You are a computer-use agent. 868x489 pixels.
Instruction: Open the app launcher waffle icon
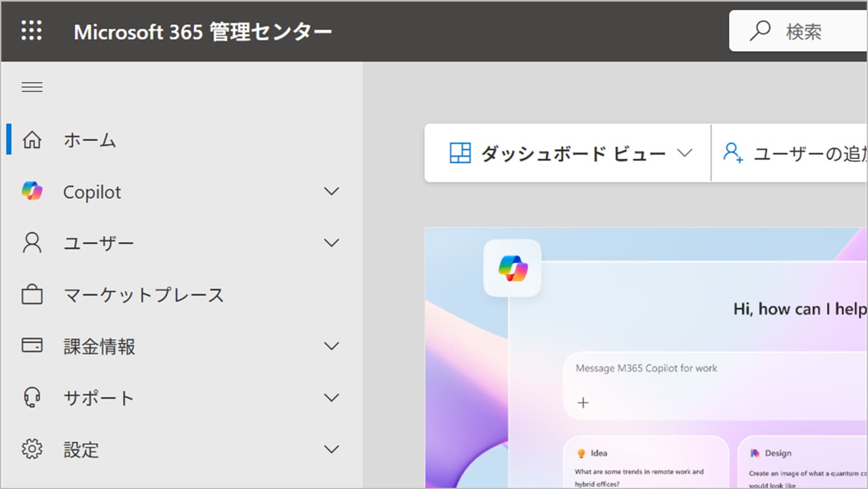click(31, 31)
